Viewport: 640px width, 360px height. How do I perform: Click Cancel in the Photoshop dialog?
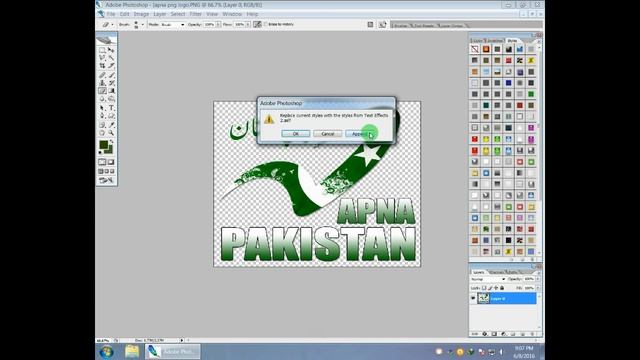pyautogui.click(x=327, y=133)
